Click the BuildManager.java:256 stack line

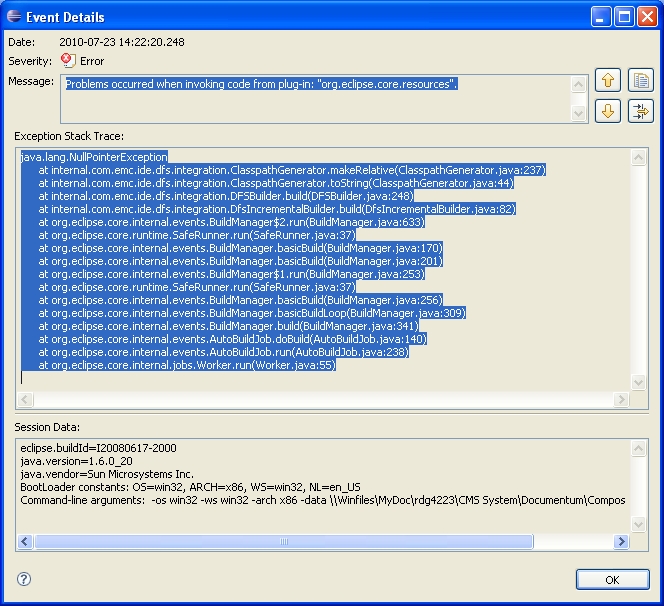click(241, 300)
